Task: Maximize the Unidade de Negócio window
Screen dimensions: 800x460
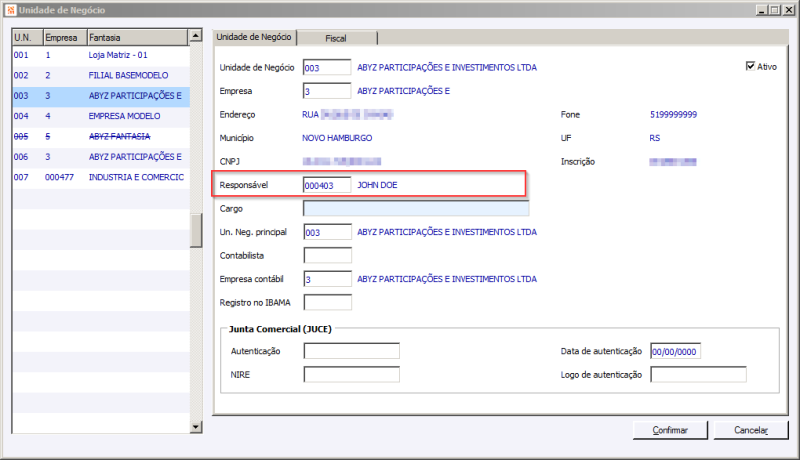Action: click(x=774, y=10)
